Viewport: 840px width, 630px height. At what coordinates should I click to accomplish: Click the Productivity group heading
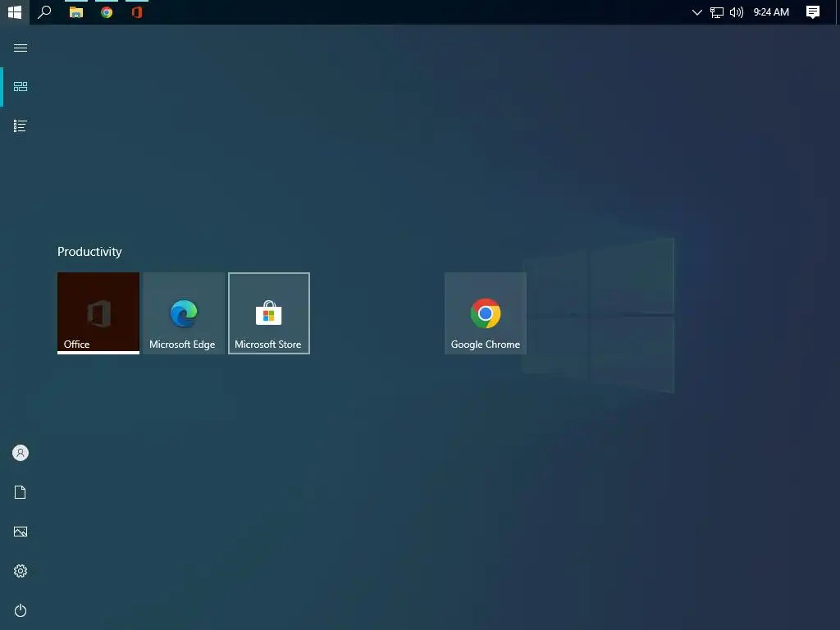[x=89, y=252]
